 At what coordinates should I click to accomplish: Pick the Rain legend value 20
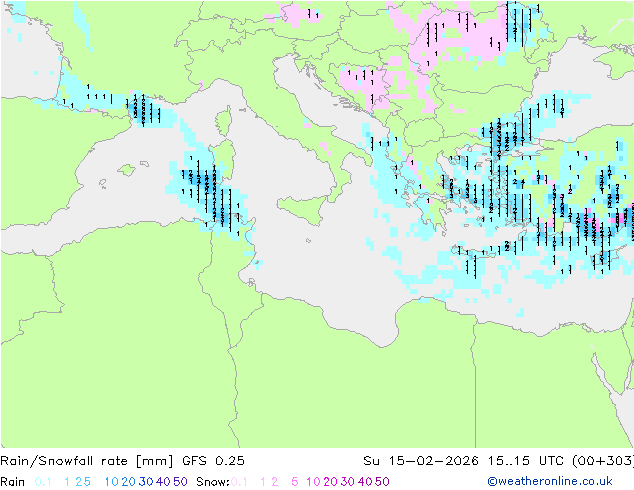128,482
